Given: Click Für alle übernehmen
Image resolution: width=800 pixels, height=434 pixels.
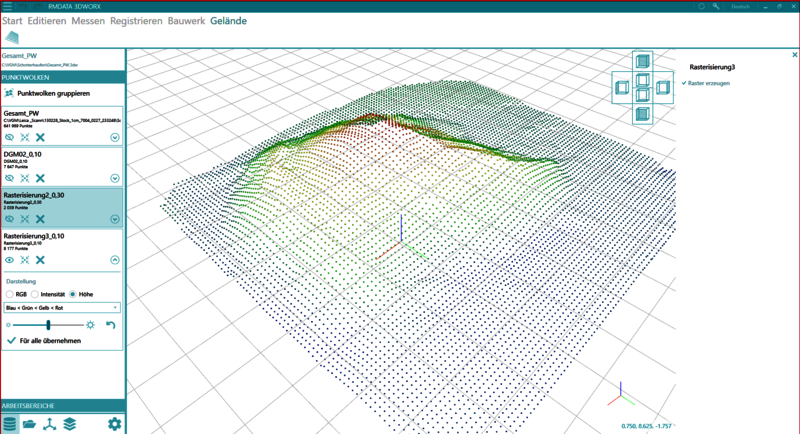Looking at the screenshot, I should [44, 341].
